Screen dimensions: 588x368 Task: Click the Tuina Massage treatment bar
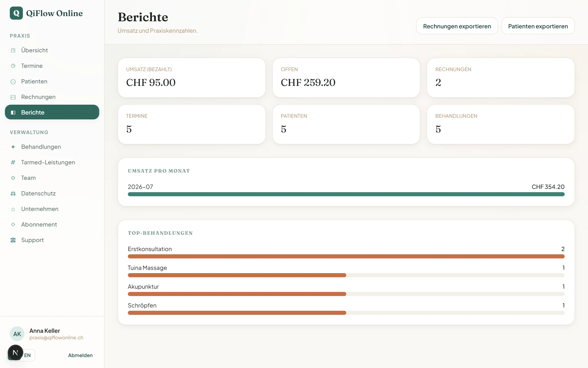coord(346,275)
